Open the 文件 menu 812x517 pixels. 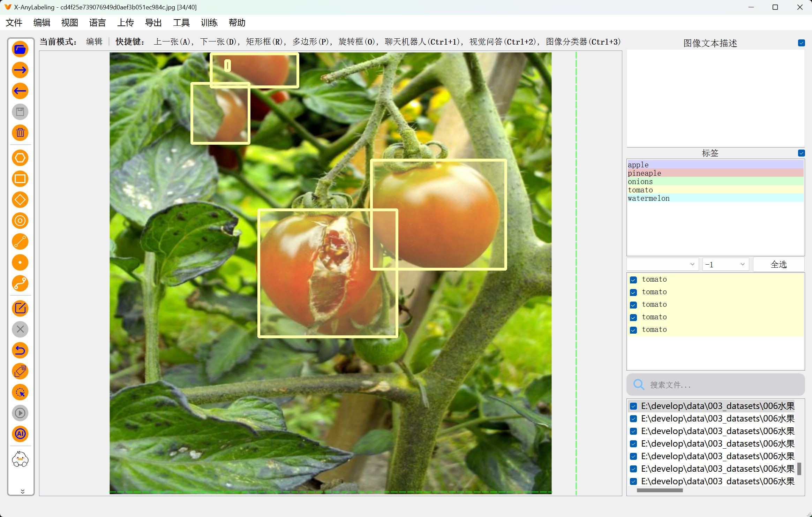[14, 23]
